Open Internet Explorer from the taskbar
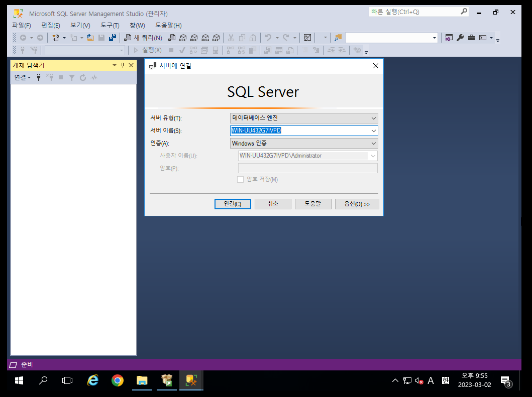532x397 pixels. 92,380
